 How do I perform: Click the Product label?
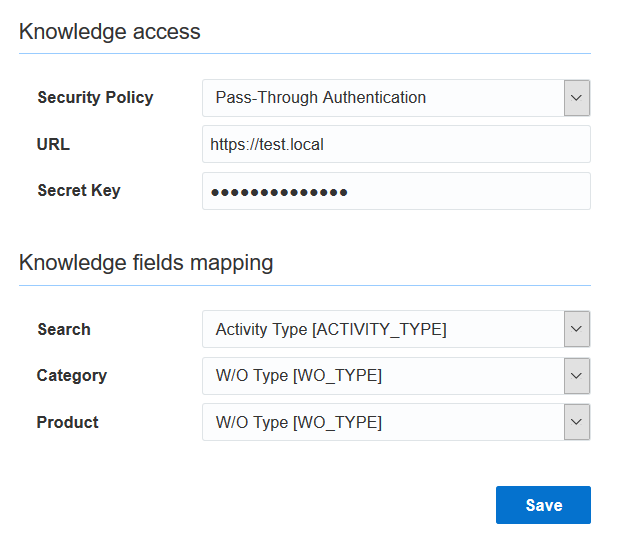coord(67,422)
